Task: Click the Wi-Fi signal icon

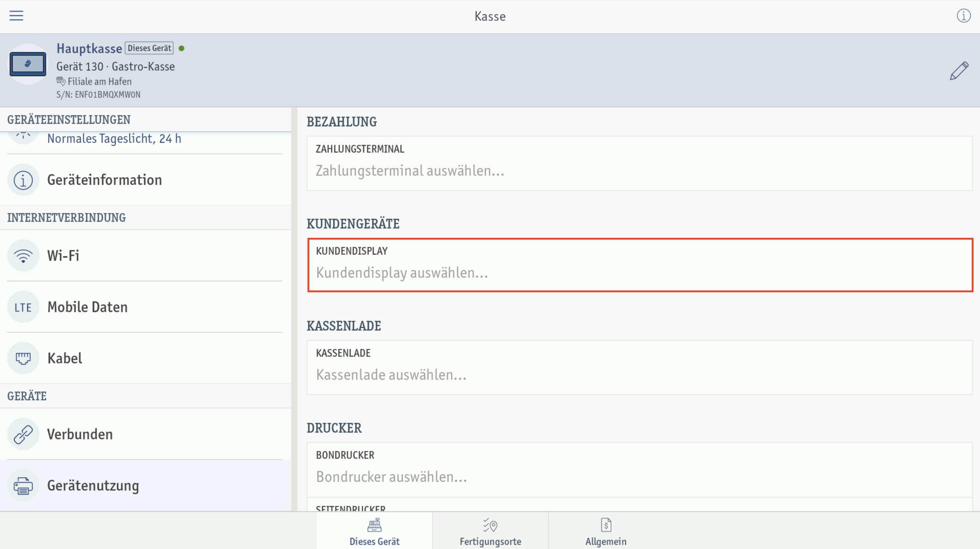Action: (23, 256)
